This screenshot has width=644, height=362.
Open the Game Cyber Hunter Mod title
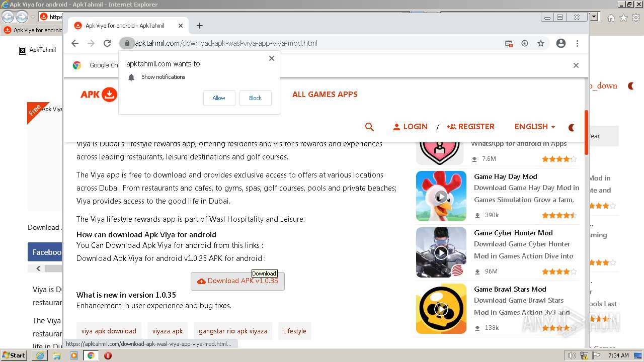pos(513,233)
